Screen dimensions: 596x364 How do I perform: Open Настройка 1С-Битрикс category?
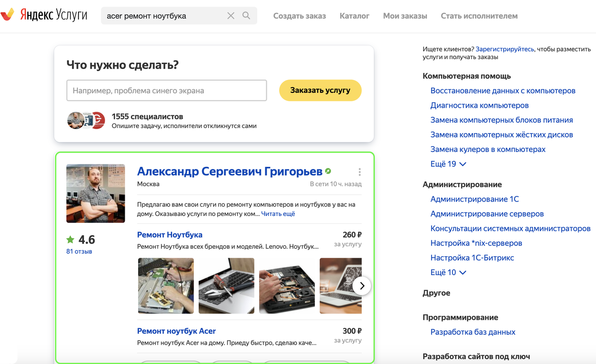pos(472,258)
